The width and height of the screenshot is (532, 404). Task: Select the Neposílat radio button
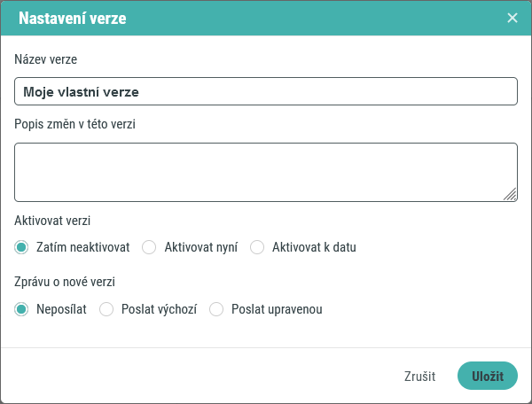tap(22, 309)
